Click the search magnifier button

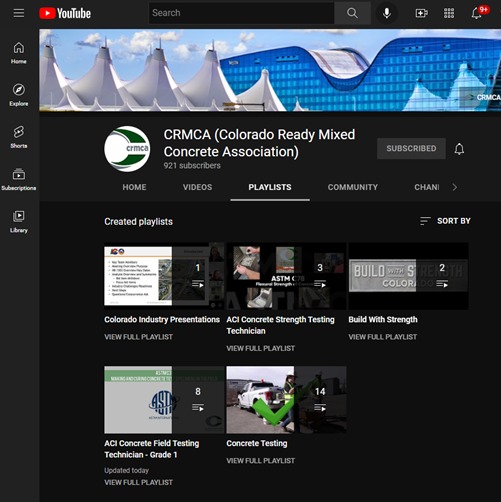(x=352, y=13)
